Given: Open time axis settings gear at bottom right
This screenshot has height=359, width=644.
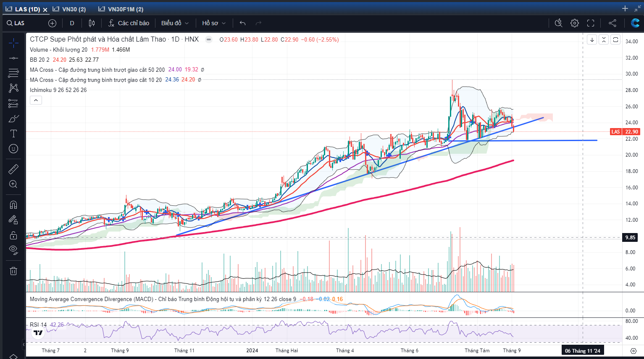Looking at the screenshot, I should coord(633,351).
